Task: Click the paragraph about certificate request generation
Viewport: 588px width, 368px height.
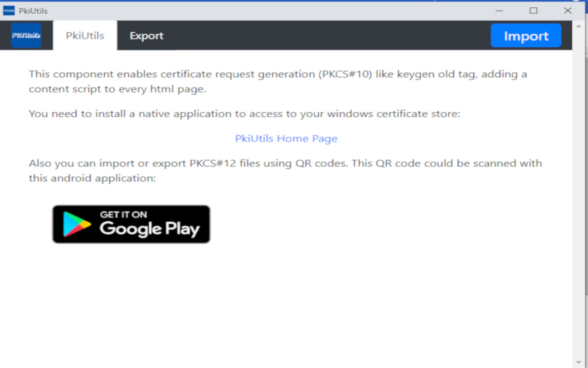Action: click(277, 81)
